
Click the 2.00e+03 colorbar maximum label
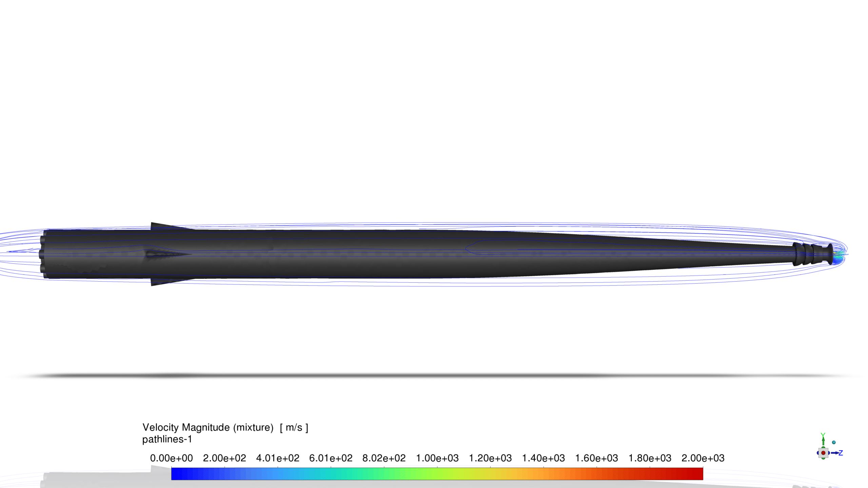click(703, 458)
